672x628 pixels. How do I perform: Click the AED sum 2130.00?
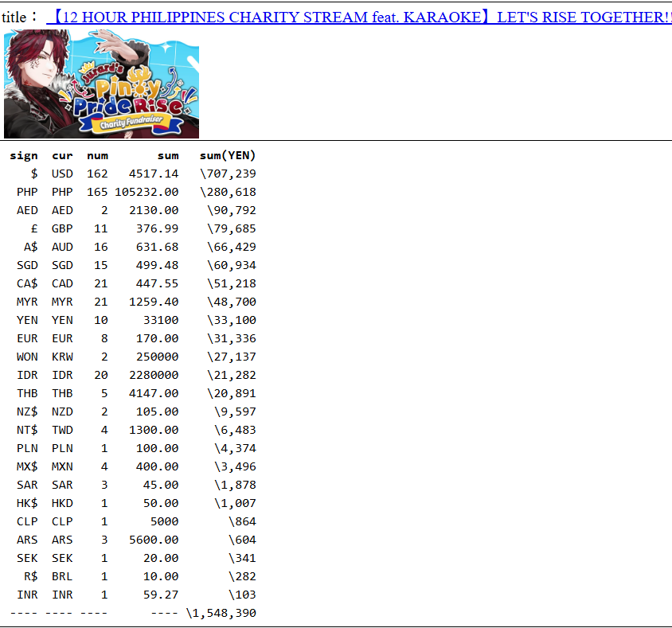[x=154, y=210]
